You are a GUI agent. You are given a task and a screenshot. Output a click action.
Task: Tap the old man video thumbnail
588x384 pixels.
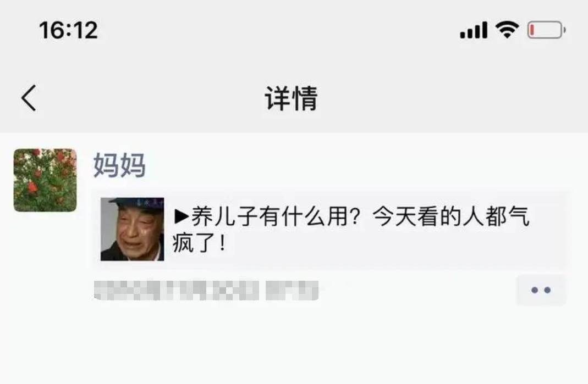132,229
